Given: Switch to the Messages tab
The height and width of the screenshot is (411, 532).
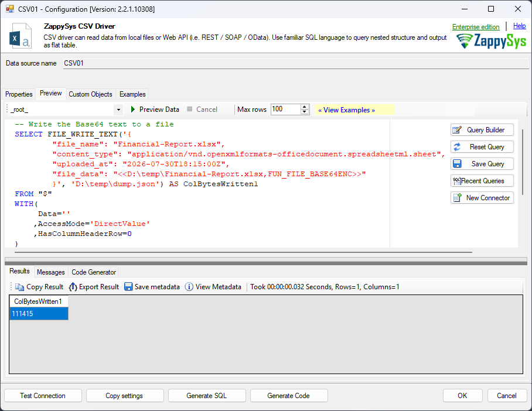Looking at the screenshot, I should (51, 272).
